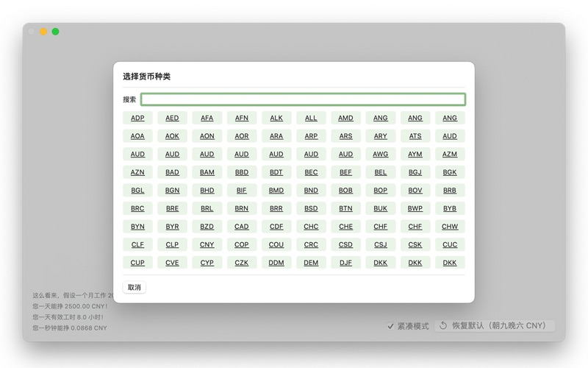This screenshot has height=368, width=588.
Task: Select the CNY currency
Action: [207, 244]
